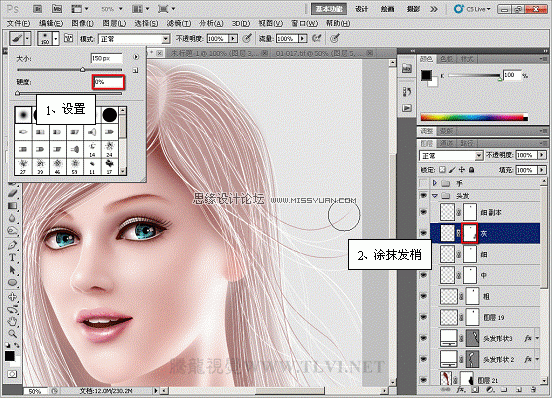The height and width of the screenshot is (398, 552).
Task: Select the Blur tool in toolbox
Action: pos(12,218)
